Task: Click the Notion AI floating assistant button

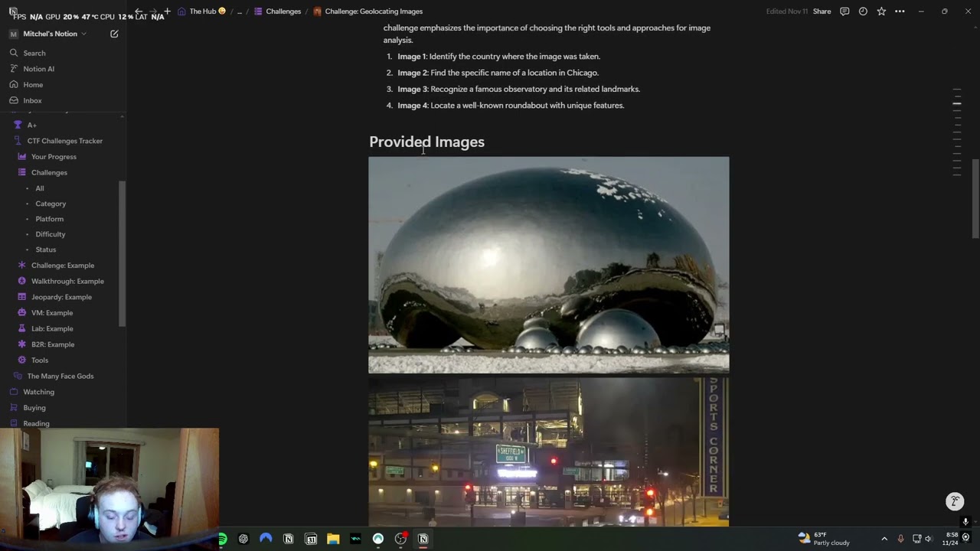Action: click(955, 501)
